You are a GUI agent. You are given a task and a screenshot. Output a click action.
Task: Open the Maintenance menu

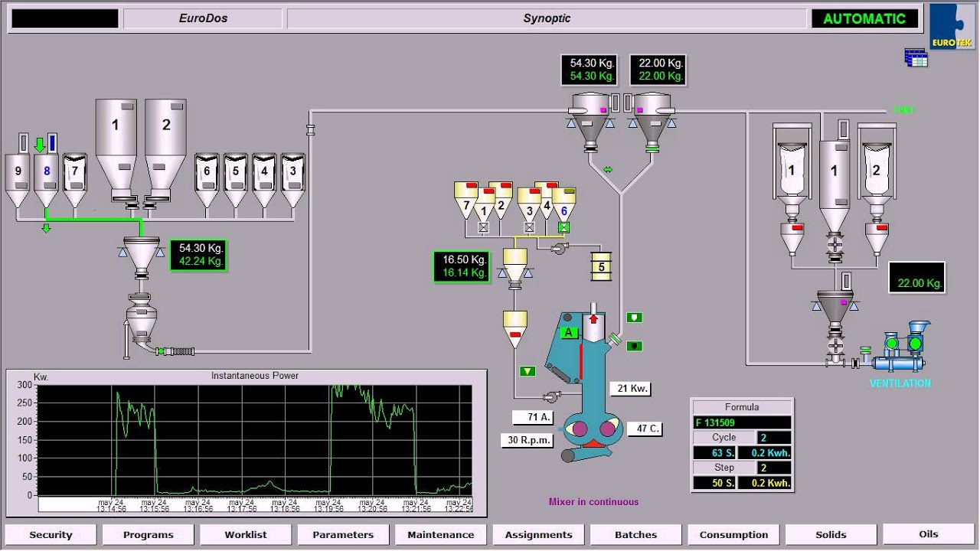441,535
